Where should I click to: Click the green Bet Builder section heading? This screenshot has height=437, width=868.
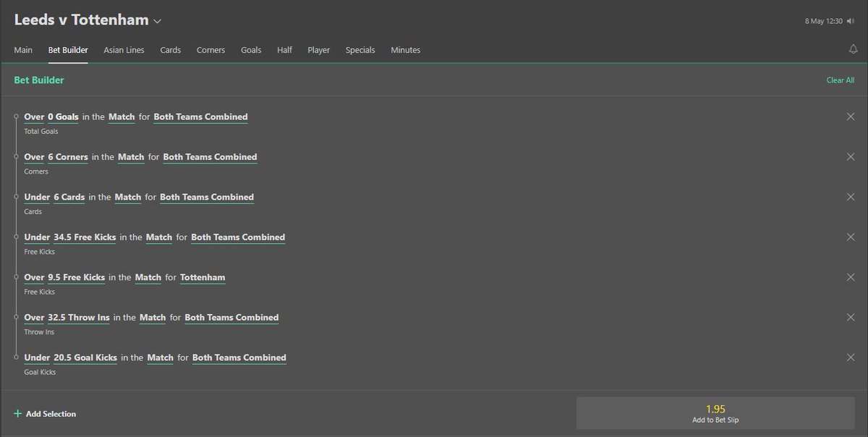pyautogui.click(x=39, y=80)
